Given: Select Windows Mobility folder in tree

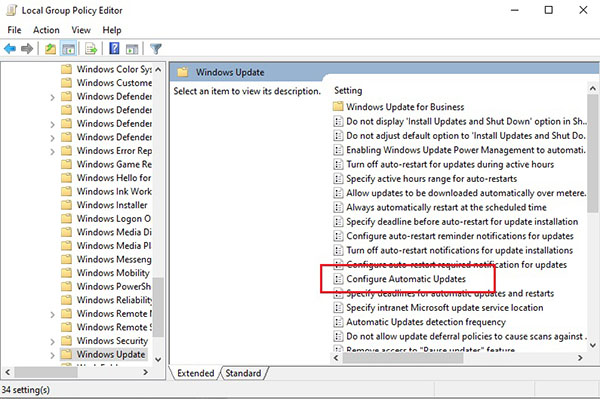Looking at the screenshot, I should pyautogui.click(x=106, y=273).
